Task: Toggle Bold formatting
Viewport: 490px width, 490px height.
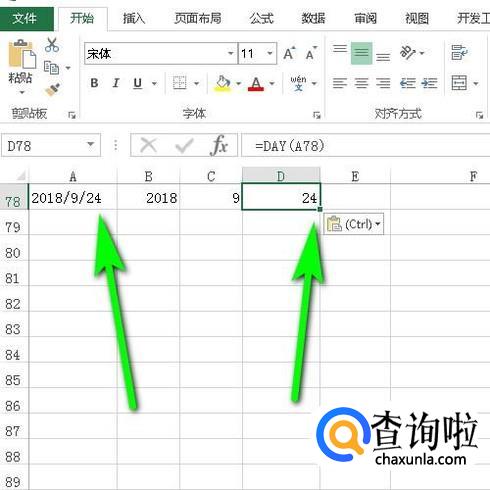Action: tap(94, 83)
